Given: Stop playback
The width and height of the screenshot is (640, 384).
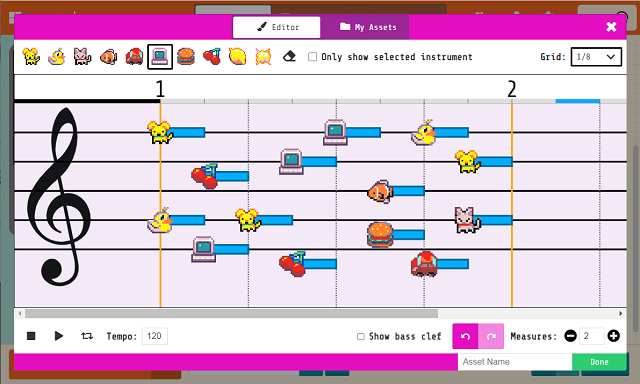Looking at the screenshot, I should pos(31,336).
